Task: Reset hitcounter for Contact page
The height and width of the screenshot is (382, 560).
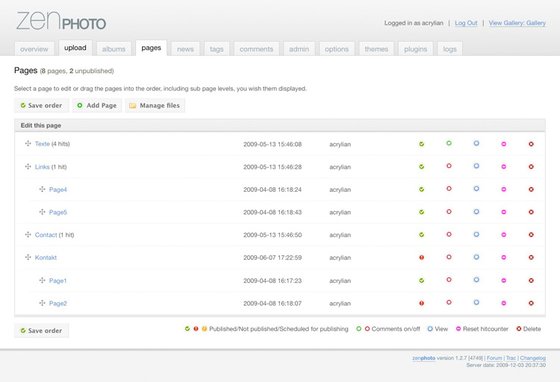Action: click(504, 235)
